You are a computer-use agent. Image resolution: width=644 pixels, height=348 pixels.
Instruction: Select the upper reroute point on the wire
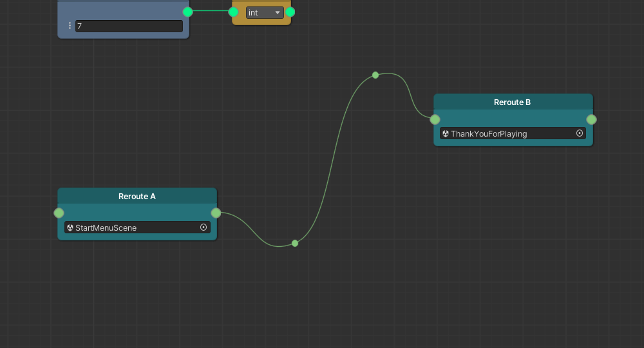[x=375, y=75]
